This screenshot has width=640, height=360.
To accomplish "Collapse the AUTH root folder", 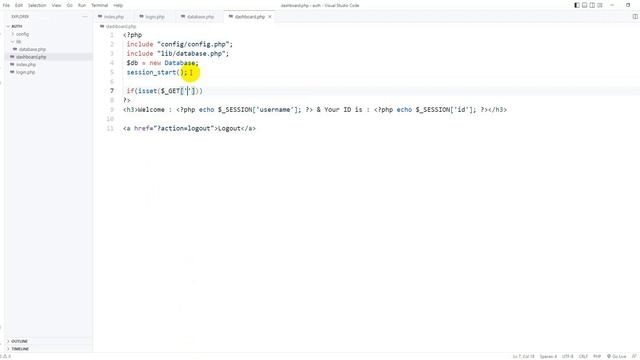I will pos(17,26).
